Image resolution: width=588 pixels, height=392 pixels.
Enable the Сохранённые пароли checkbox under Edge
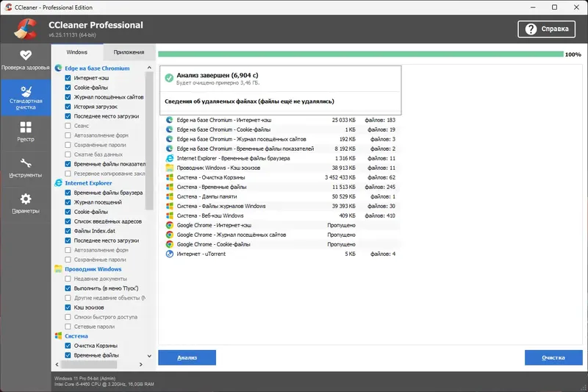pos(68,145)
